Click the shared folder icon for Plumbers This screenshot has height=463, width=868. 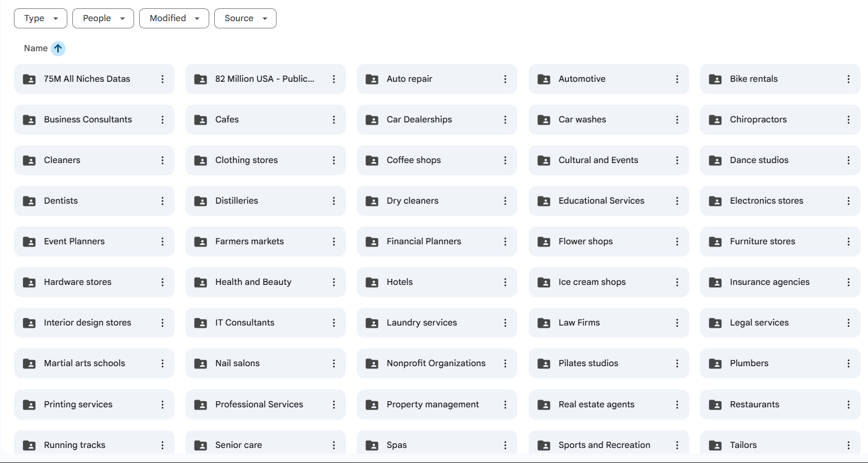pyautogui.click(x=716, y=363)
